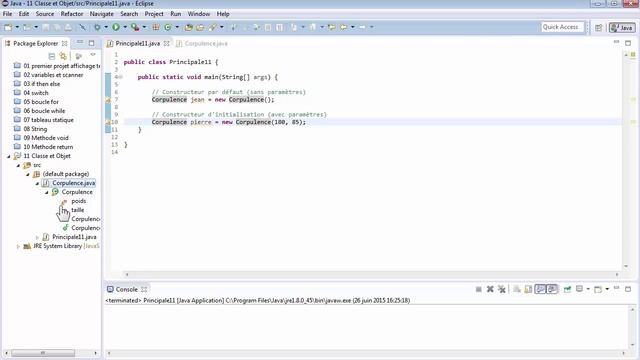The width and height of the screenshot is (640, 360).
Task: Select project 07 tableau statique
Action: coord(43,120)
